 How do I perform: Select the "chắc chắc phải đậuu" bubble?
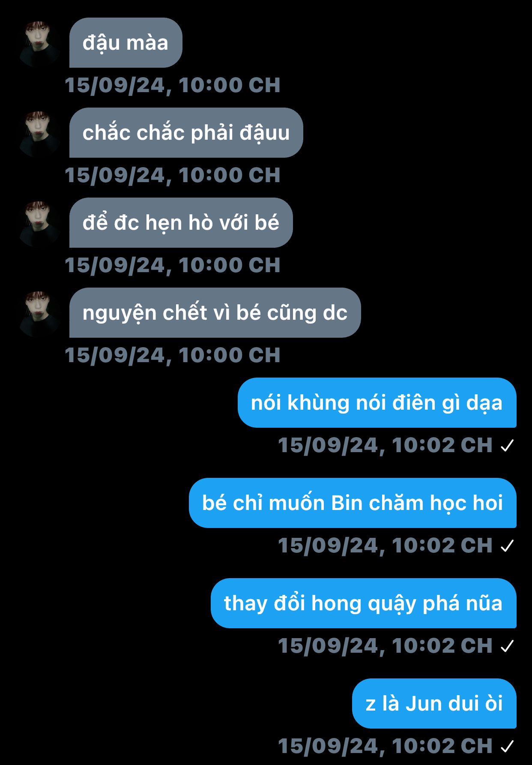click(186, 132)
